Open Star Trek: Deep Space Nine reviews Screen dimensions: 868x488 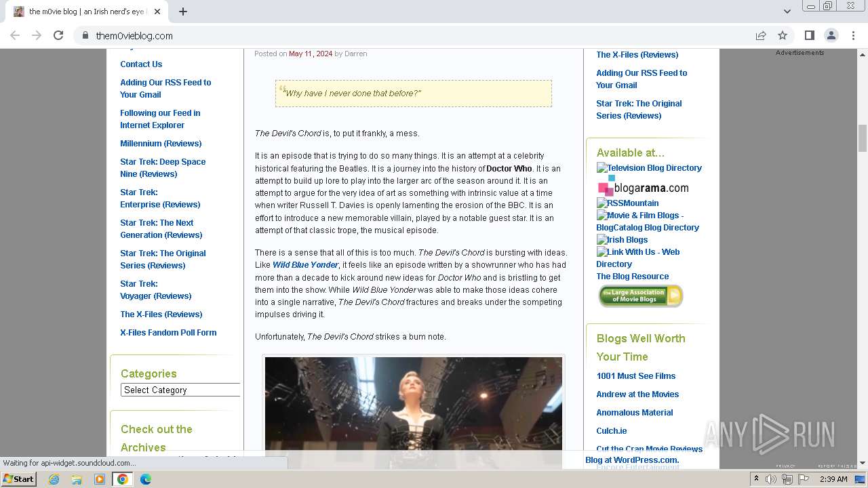pos(163,168)
